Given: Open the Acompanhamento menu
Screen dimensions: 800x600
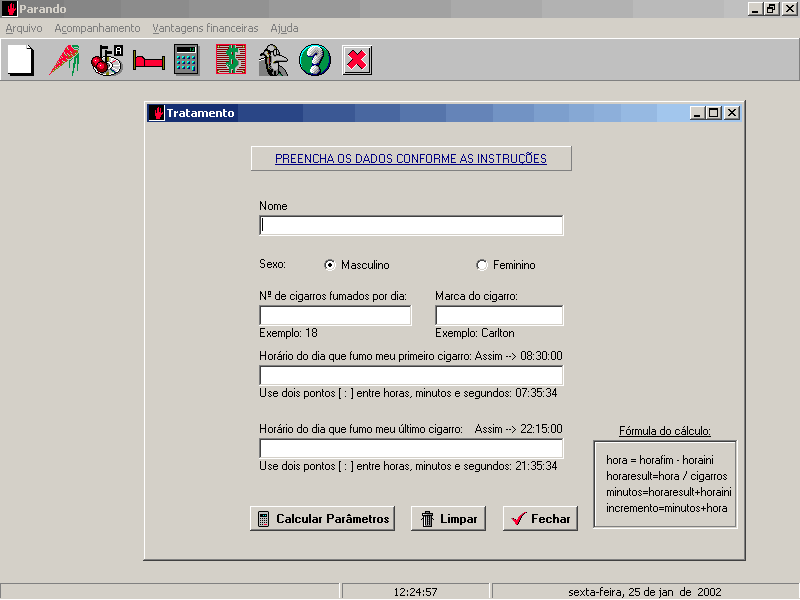Looking at the screenshot, I should coord(97,28).
